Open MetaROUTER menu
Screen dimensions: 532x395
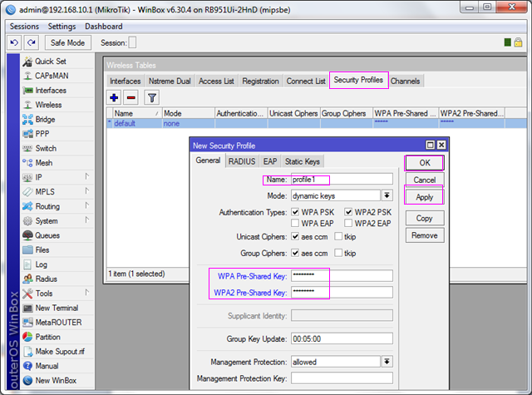pyautogui.click(x=57, y=323)
